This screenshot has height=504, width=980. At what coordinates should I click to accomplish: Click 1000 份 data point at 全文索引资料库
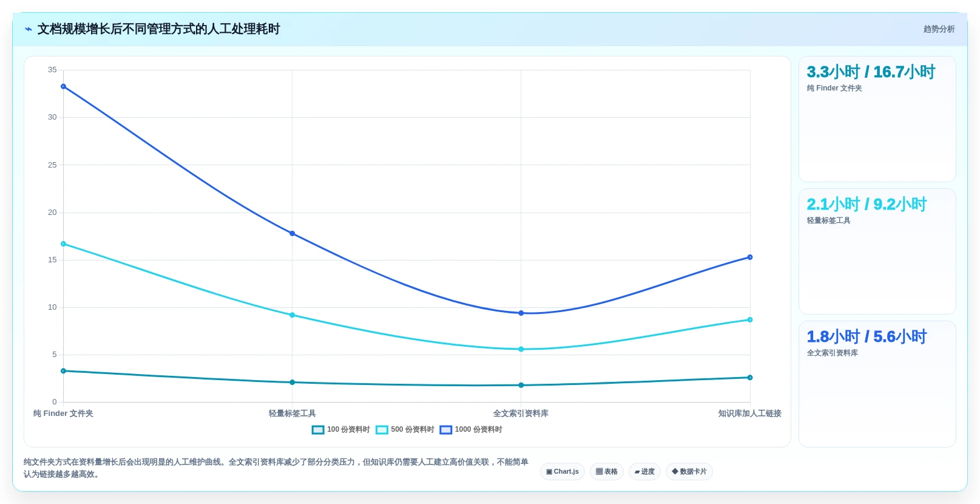point(521,313)
